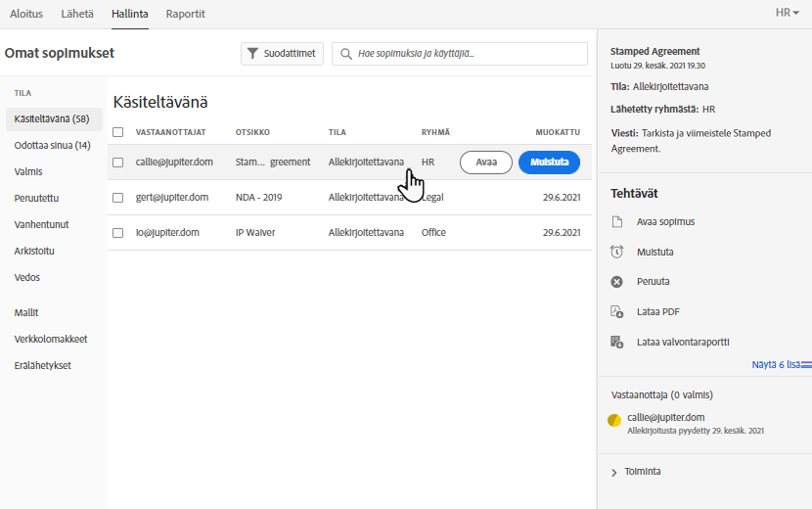Click the Muistuta clock icon in Tehtävät

coord(616,252)
